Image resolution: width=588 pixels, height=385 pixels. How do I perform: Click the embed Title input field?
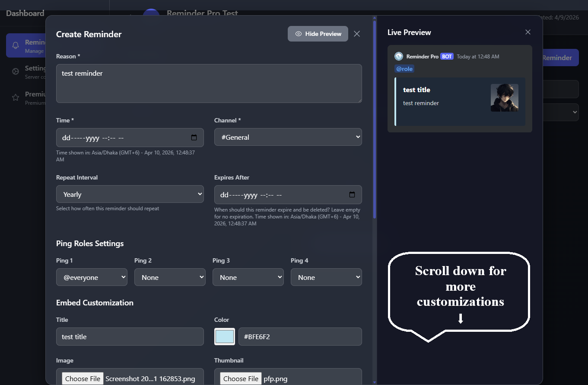click(130, 337)
